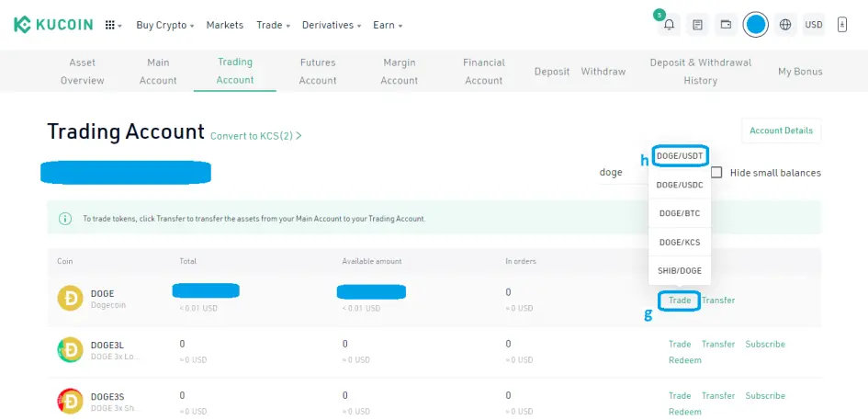The width and height of the screenshot is (868, 420).
Task: Switch to the Asset Overview tab
Action: click(83, 71)
